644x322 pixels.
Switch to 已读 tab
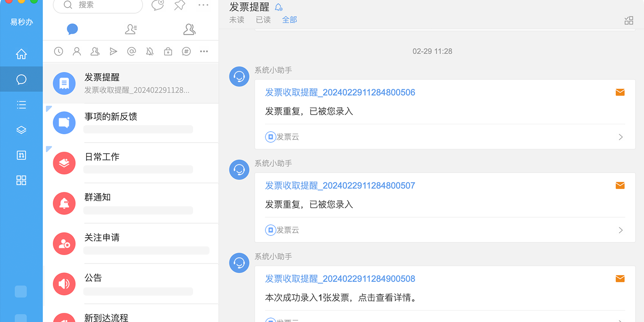point(263,20)
